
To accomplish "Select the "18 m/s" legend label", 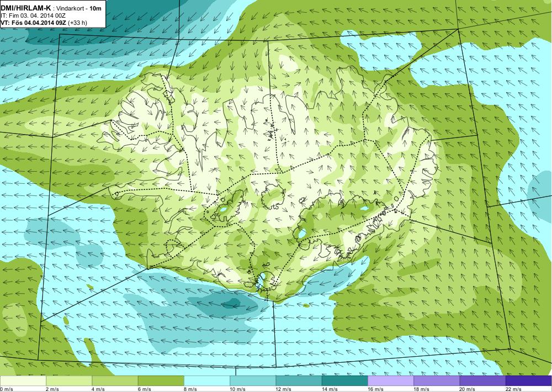I will coord(422,389).
